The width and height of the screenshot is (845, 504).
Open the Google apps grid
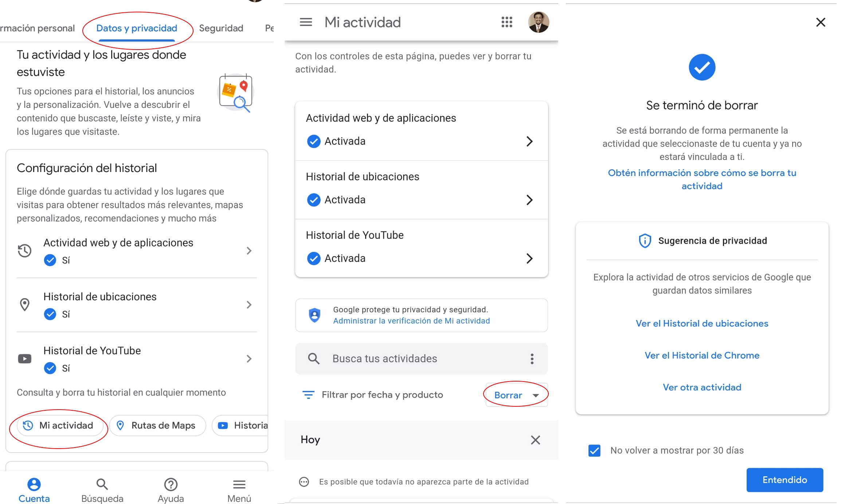506,22
